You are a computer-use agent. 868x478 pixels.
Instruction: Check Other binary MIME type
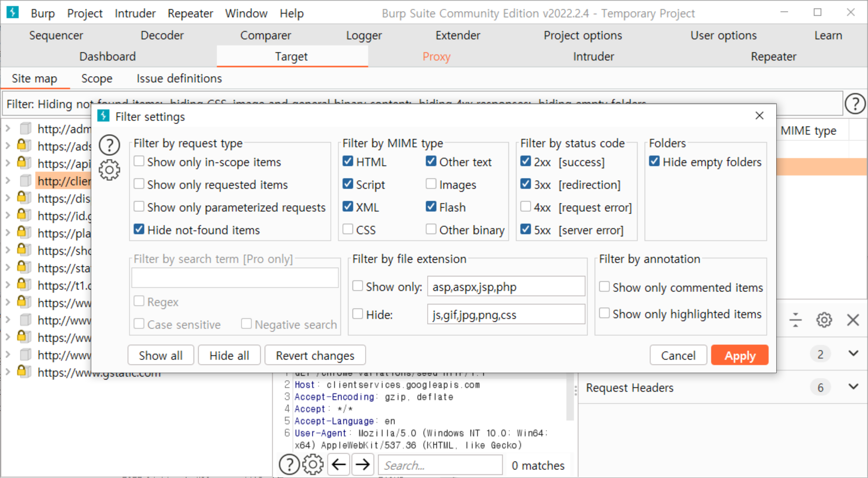tap(431, 229)
